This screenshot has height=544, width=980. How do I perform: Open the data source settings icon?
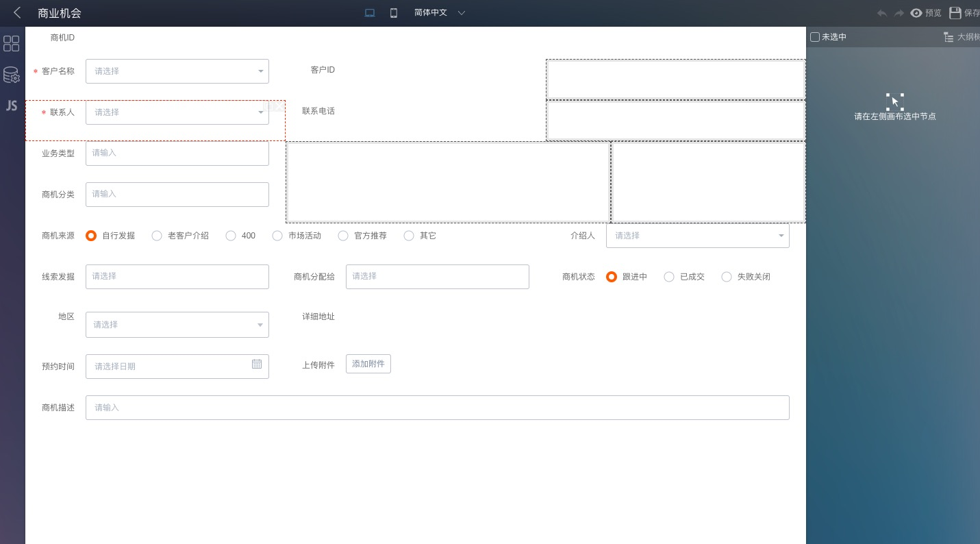(12, 75)
